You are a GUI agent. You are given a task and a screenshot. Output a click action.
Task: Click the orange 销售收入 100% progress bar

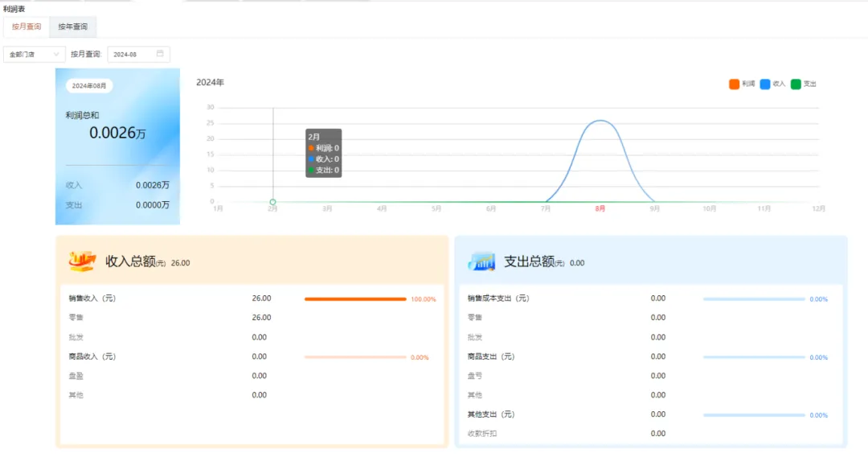(x=355, y=298)
